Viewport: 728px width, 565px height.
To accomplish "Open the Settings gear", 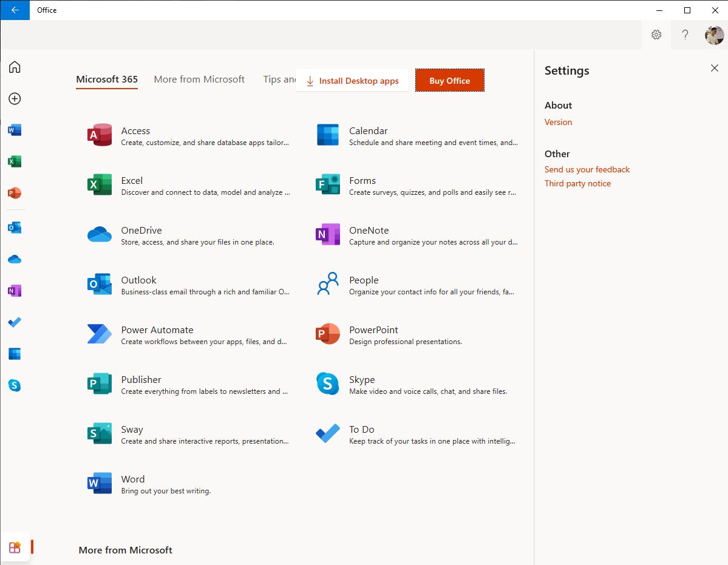I will click(x=656, y=35).
